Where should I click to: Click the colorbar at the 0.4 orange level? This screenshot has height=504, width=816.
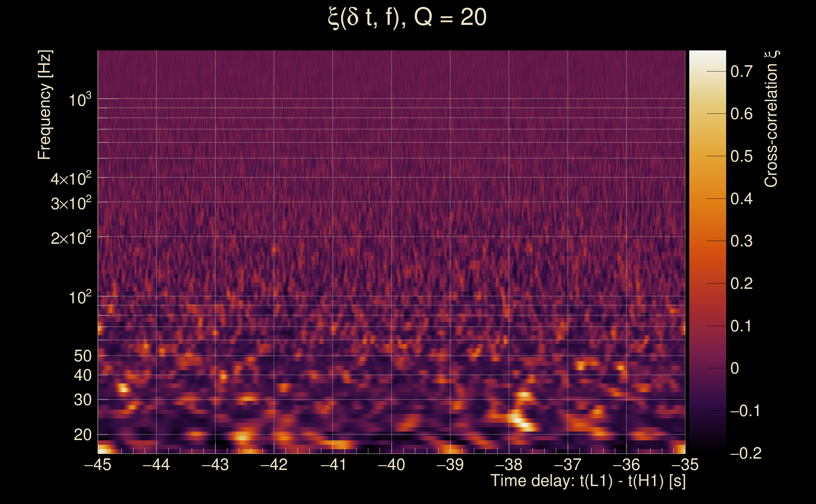707,199
